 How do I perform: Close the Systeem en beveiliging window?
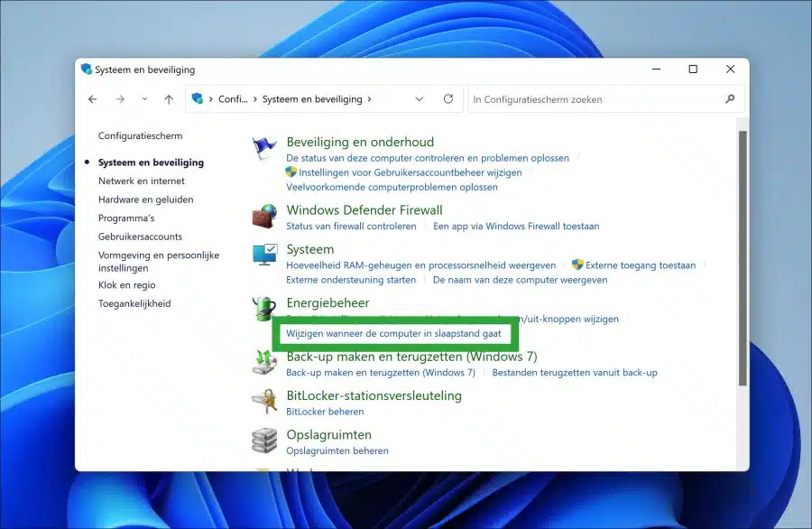730,69
